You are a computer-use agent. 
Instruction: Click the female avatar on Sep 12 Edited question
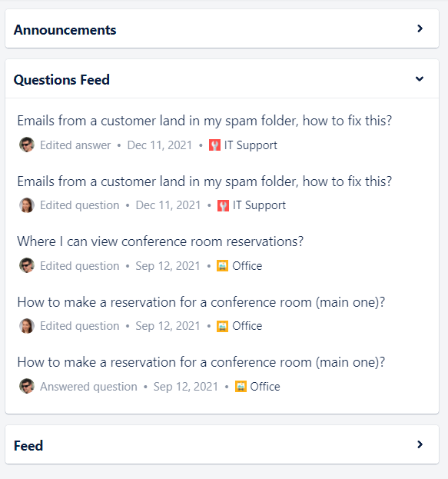(27, 326)
